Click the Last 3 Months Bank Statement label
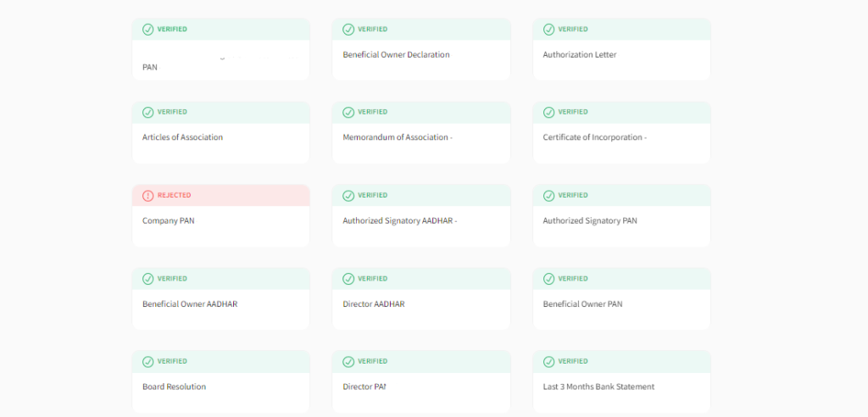868x417 pixels. click(598, 387)
